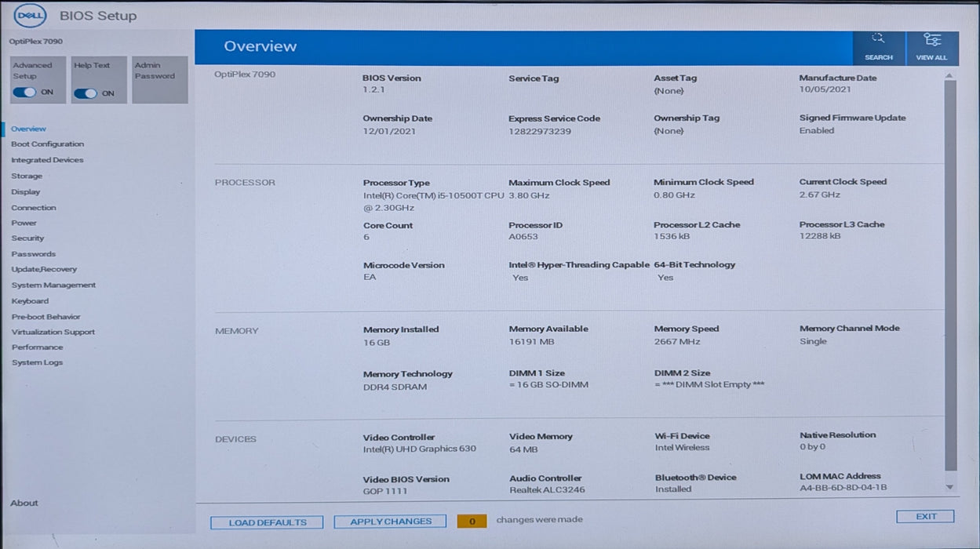This screenshot has height=549, width=980.
Task: Open the Search tool
Action: point(878,48)
